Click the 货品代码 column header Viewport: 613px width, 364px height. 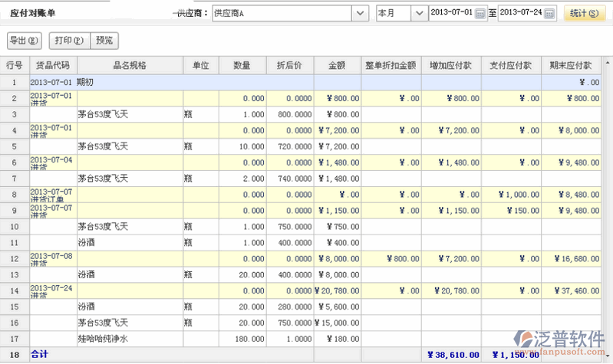52,66
